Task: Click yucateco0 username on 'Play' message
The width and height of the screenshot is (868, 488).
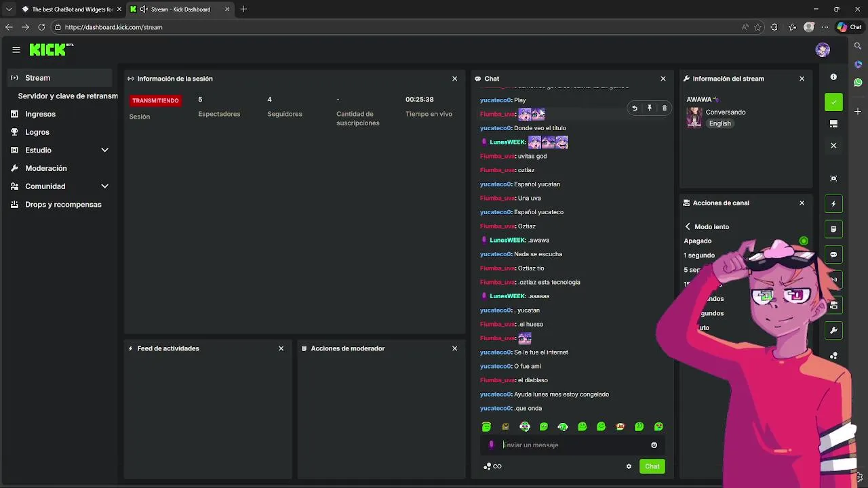Action: point(495,100)
